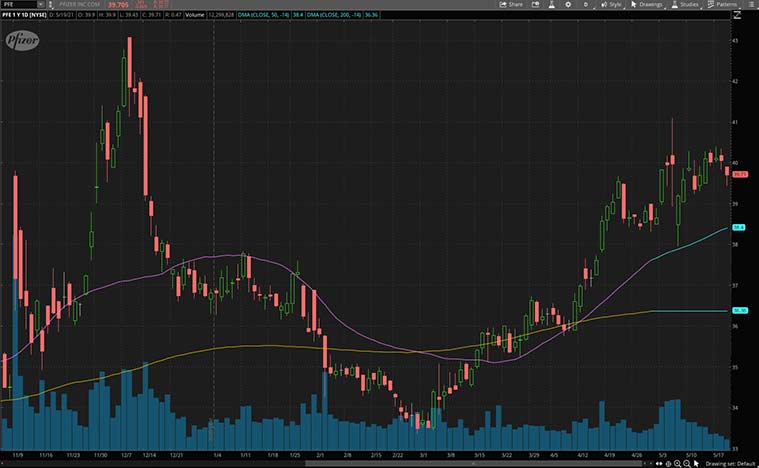The image size is (759, 468).
Task: Open the Patterns menu
Action: point(723,4)
